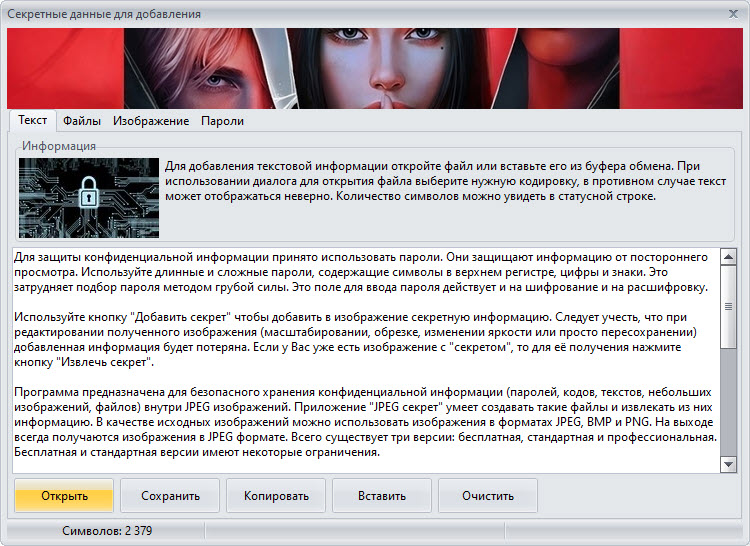Click the padlock circuit image

tap(89, 197)
